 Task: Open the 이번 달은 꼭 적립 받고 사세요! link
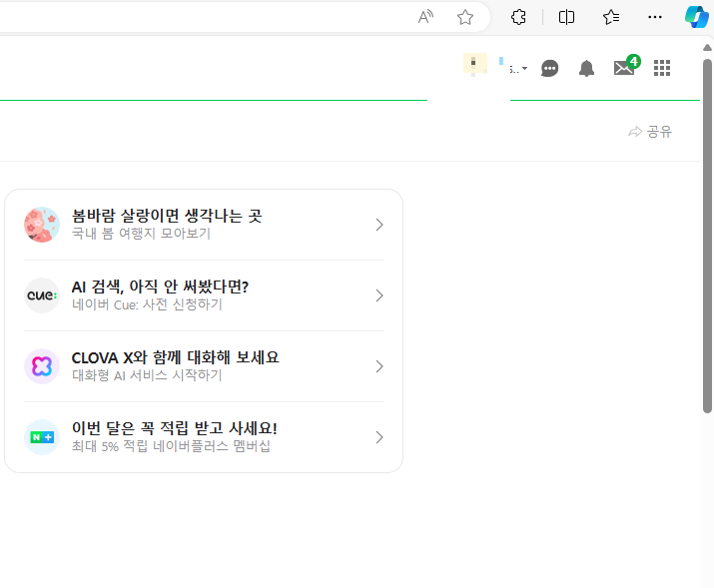tap(175, 428)
